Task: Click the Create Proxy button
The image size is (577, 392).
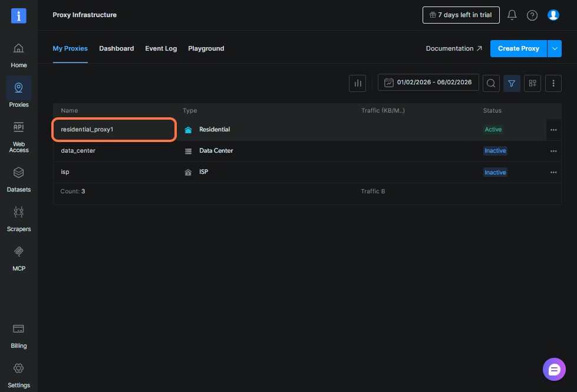Action: point(519,48)
